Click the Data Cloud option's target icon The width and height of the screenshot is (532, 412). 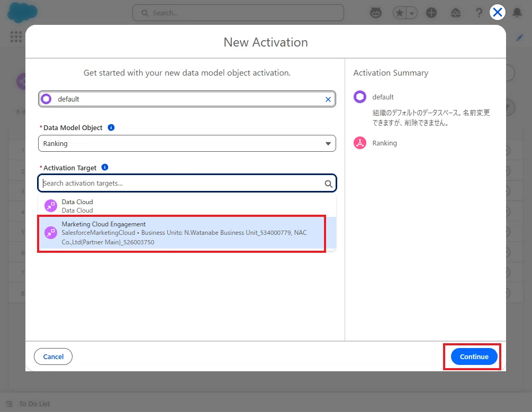[x=51, y=206]
